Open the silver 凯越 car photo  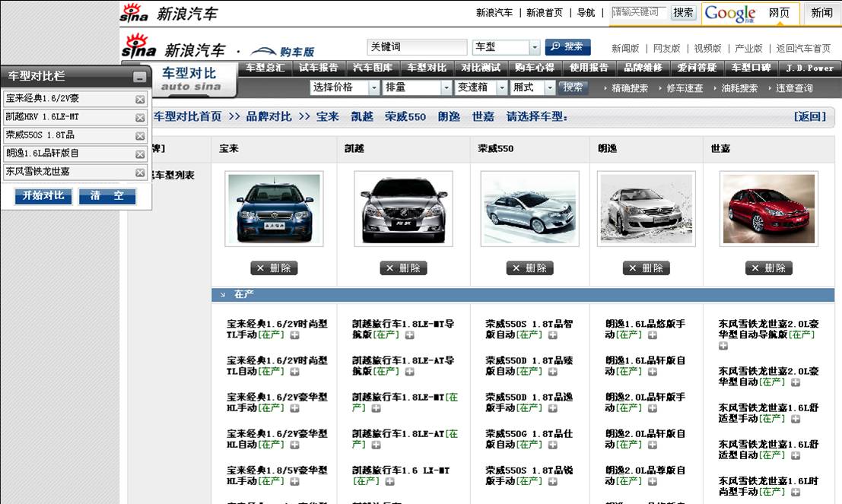[x=403, y=209]
